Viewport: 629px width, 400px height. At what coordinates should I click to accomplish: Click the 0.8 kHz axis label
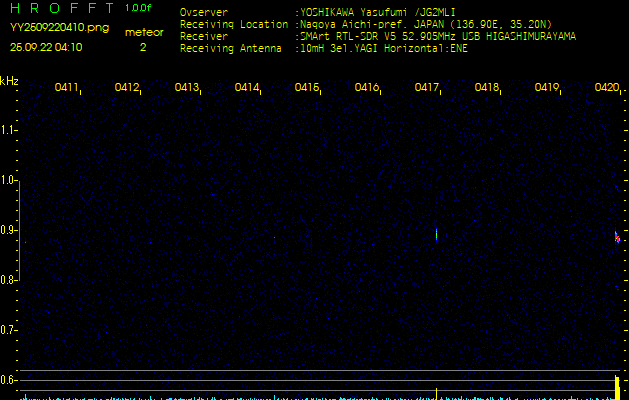coord(7,280)
